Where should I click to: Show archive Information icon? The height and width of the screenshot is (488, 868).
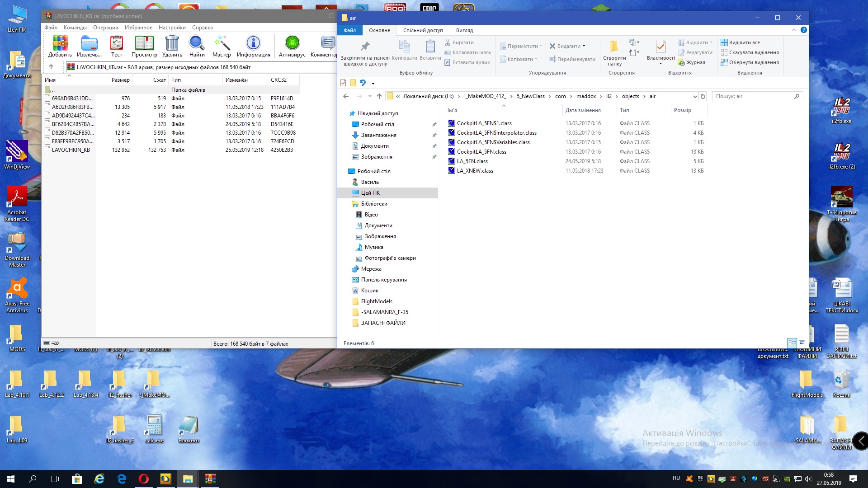coord(253,44)
